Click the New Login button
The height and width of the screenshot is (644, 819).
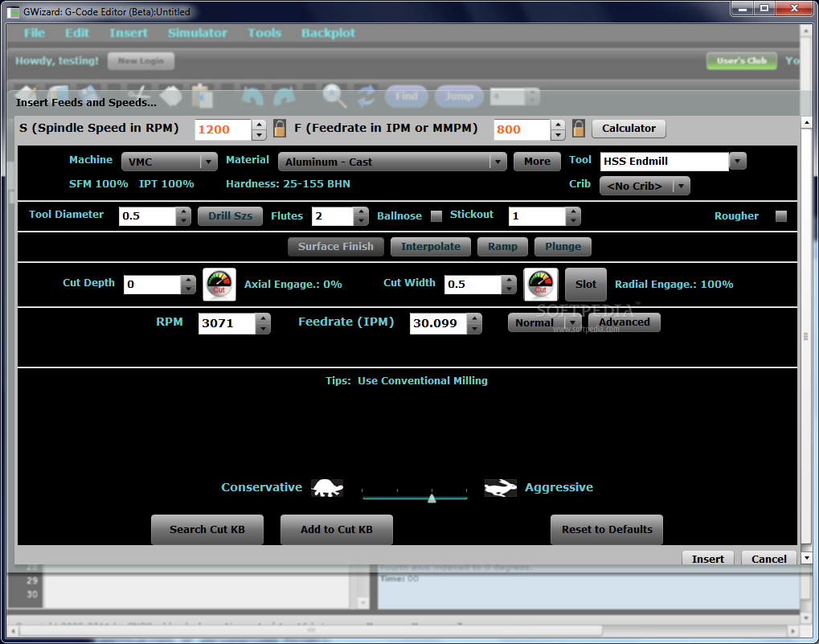tap(141, 60)
